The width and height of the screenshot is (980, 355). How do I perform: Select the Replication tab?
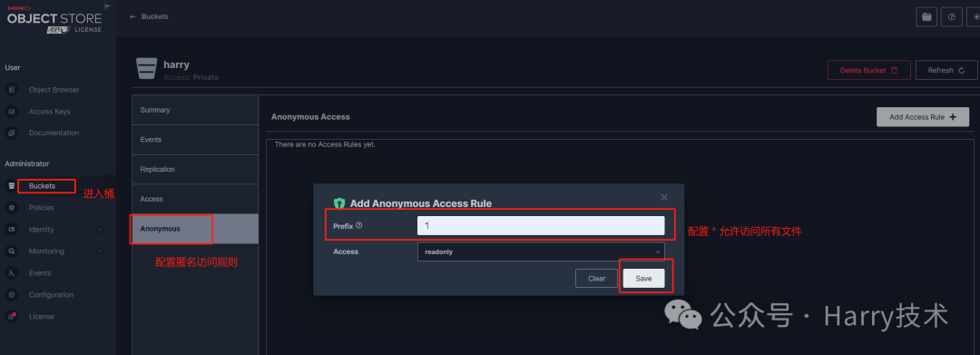point(195,170)
